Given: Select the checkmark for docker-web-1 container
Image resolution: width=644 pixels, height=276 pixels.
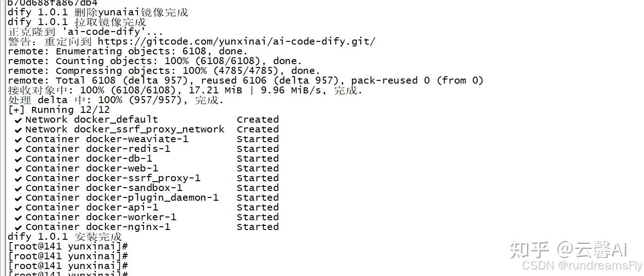Looking at the screenshot, I should click(19, 169).
